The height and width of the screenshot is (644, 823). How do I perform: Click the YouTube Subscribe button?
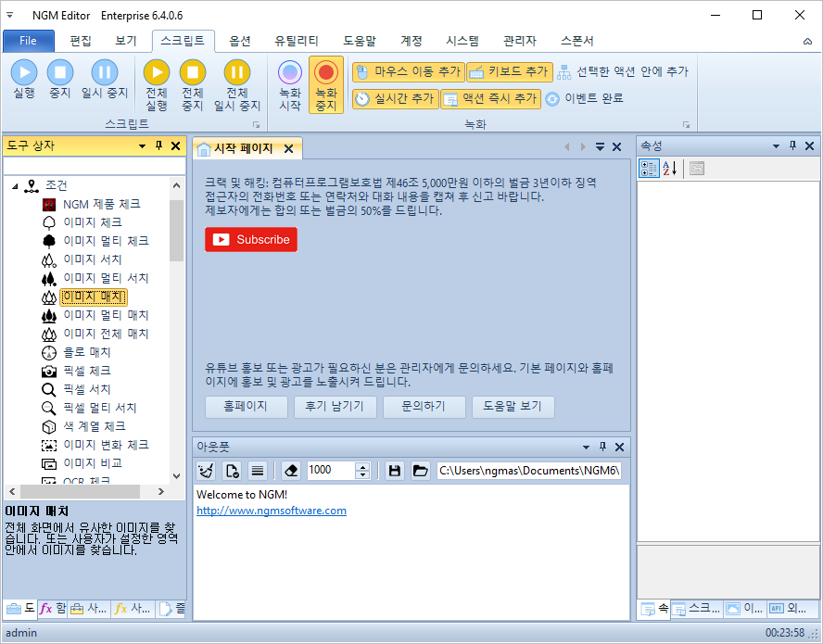point(251,239)
